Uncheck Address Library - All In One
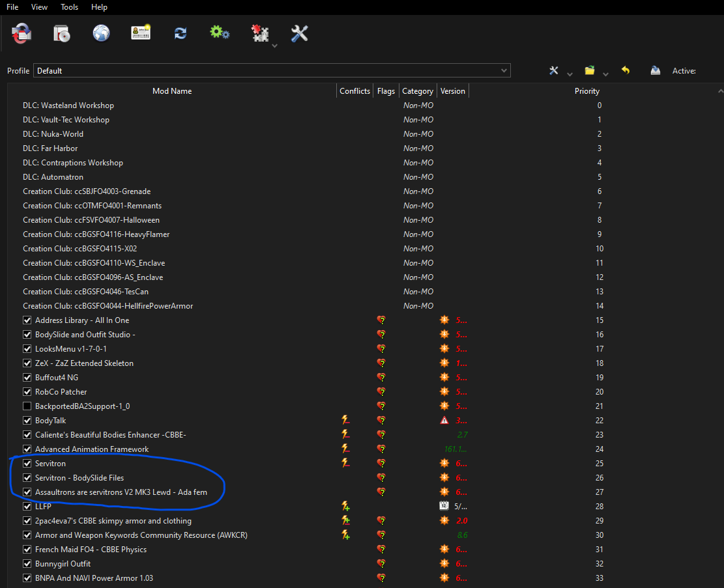 point(27,320)
